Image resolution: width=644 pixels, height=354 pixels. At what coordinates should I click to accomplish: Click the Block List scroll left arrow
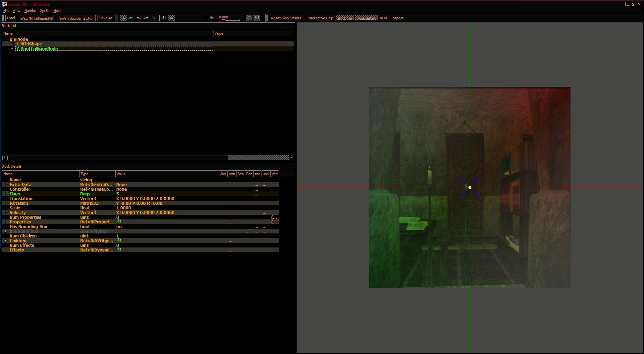[x=4, y=158]
